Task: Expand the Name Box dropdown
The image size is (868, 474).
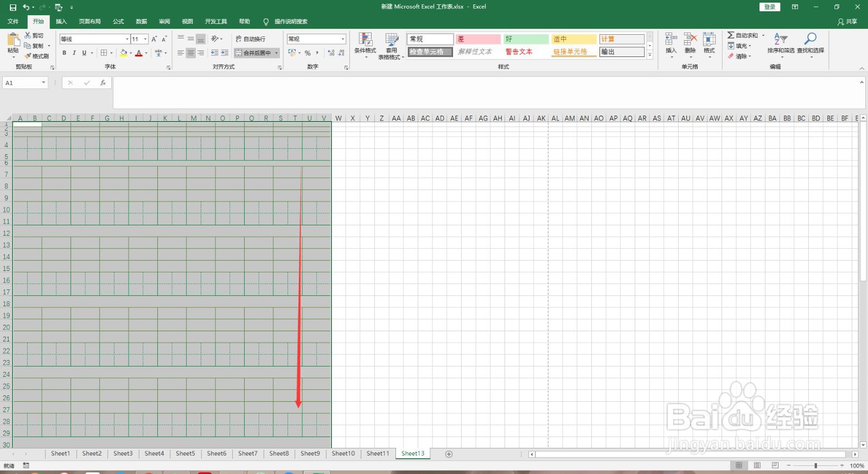Action: coord(43,83)
